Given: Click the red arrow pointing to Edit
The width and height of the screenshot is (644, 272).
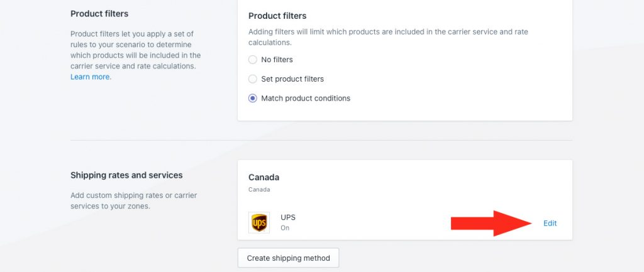Looking at the screenshot, I should (x=491, y=223).
